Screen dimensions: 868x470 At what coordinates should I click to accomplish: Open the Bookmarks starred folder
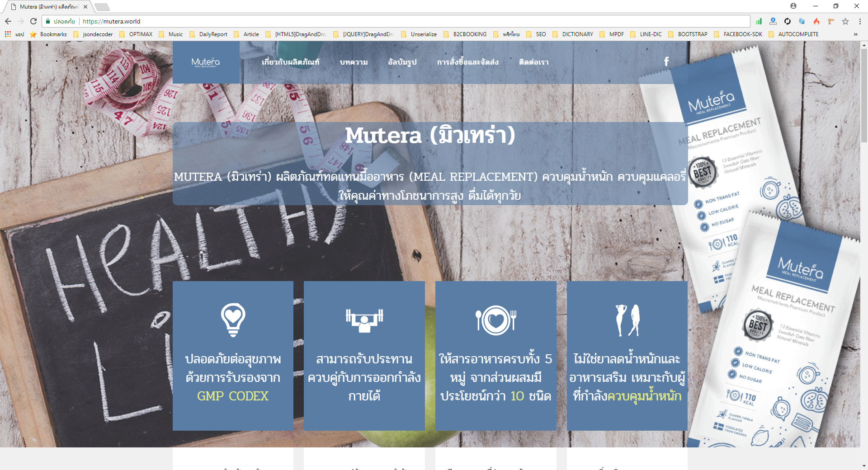[x=48, y=34]
